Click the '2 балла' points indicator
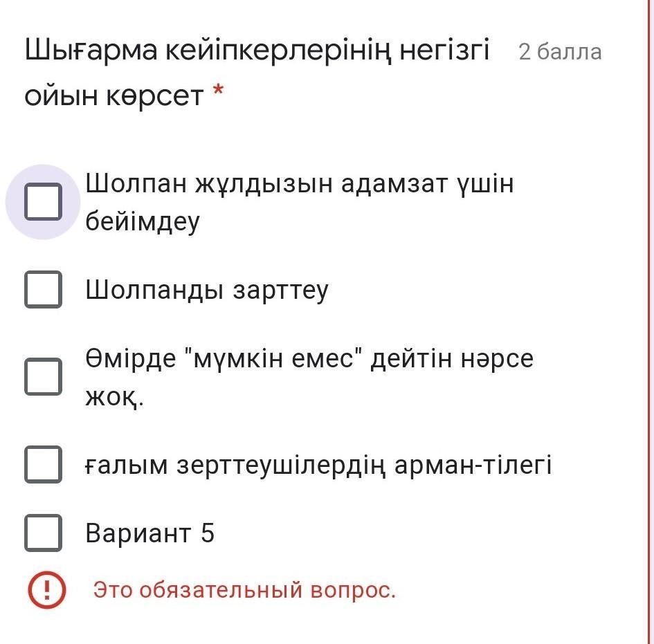 560,52
